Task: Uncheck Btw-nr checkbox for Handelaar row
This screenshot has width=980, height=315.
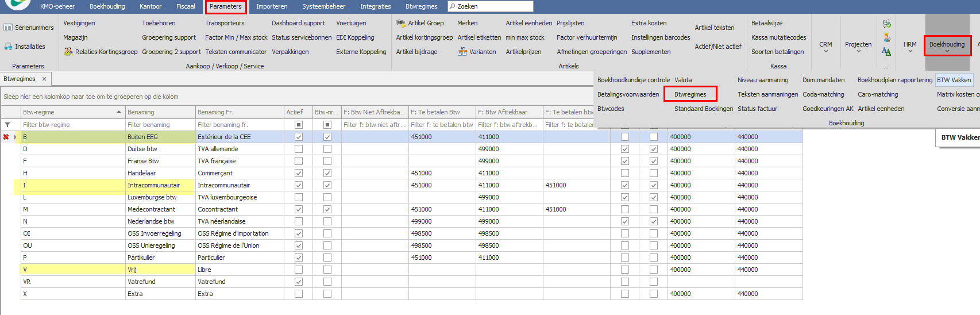Action: coord(327,173)
